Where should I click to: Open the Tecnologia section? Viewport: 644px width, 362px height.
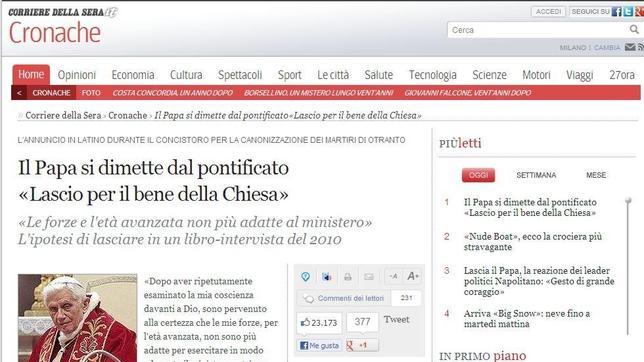click(x=432, y=75)
